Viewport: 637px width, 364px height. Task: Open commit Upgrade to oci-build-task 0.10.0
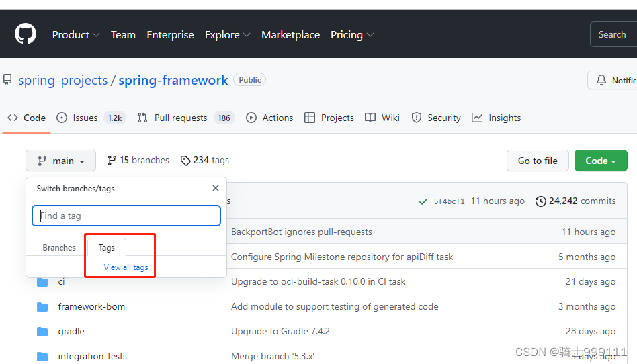(318, 281)
